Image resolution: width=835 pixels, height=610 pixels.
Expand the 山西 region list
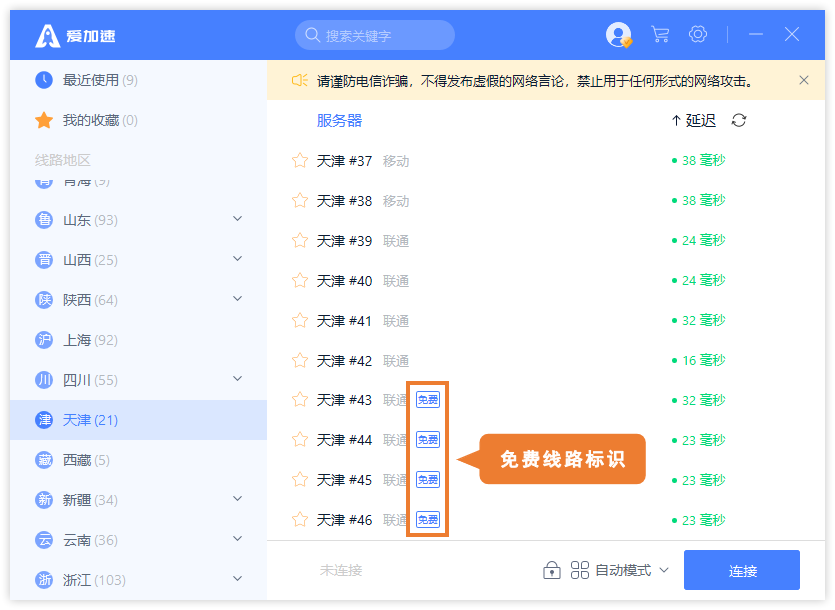click(x=238, y=259)
